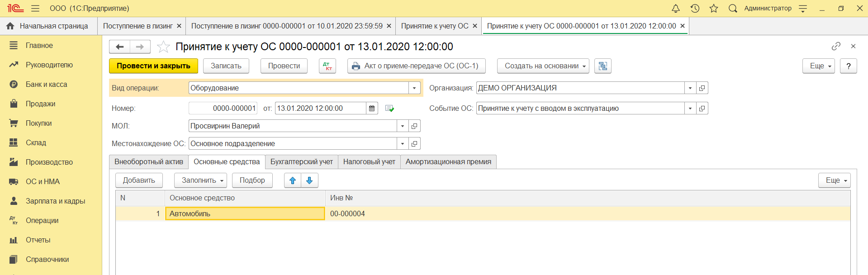The height and width of the screenshot is (275, 868).
Task: Move row up with blue arrow
Action: tap(293, 180)
